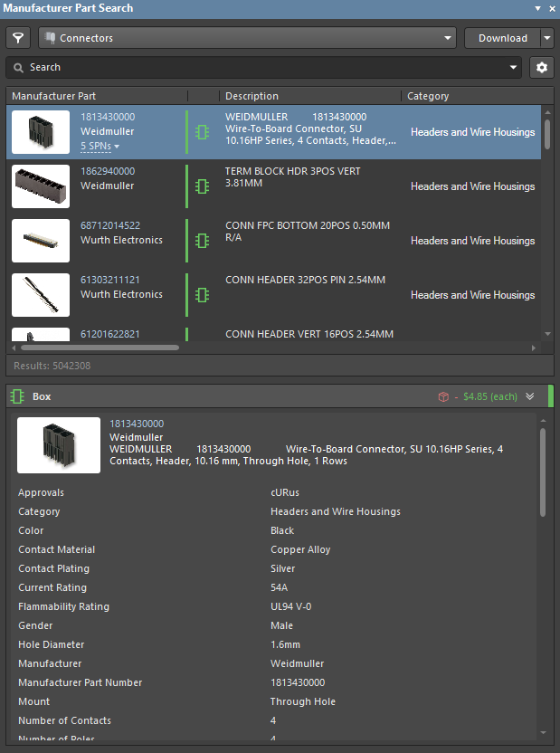Click scroll-right arrow of results list

click(x=534, y=348)
